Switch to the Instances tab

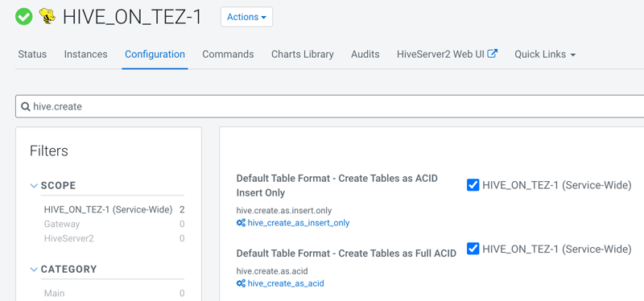(86, 54)
